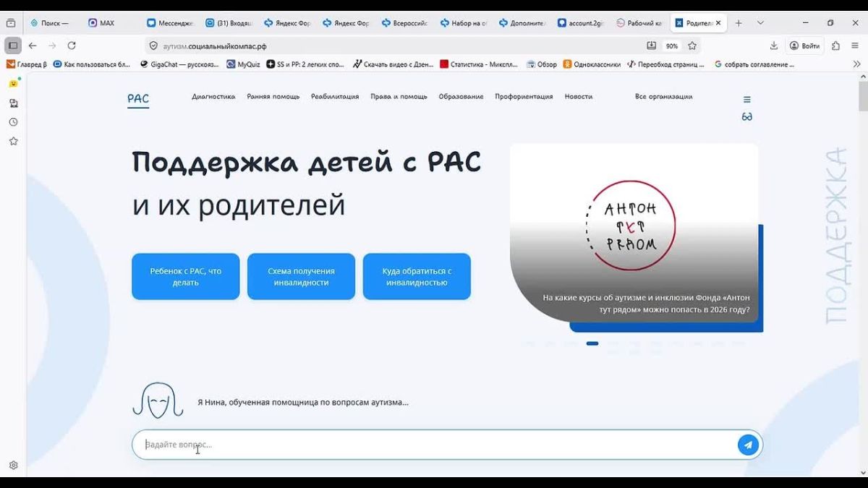The width and height of the screenshot is (868, 488).
Task: Click the Ребенок с РАС, что делать button
Action: click(x=185, y=276)
